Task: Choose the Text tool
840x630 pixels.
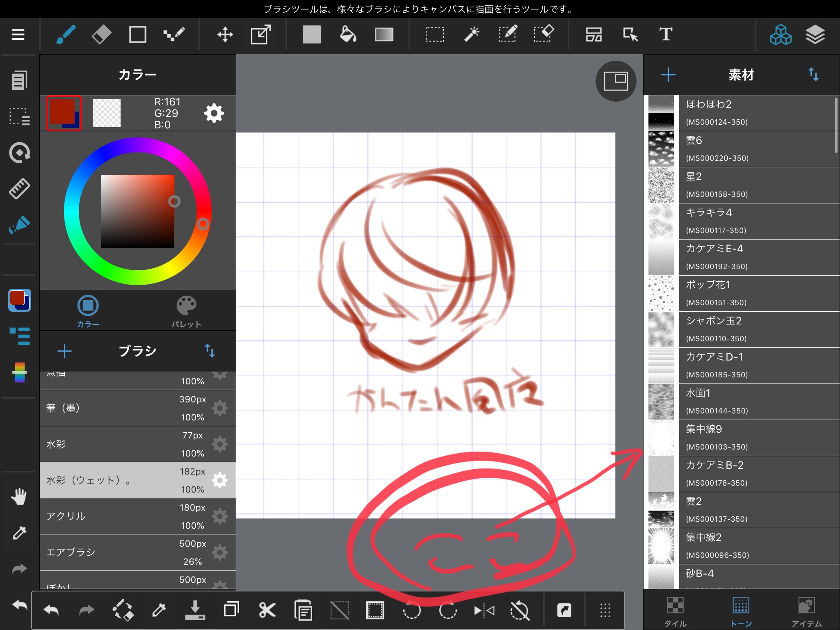Action: tap(665, 34)
